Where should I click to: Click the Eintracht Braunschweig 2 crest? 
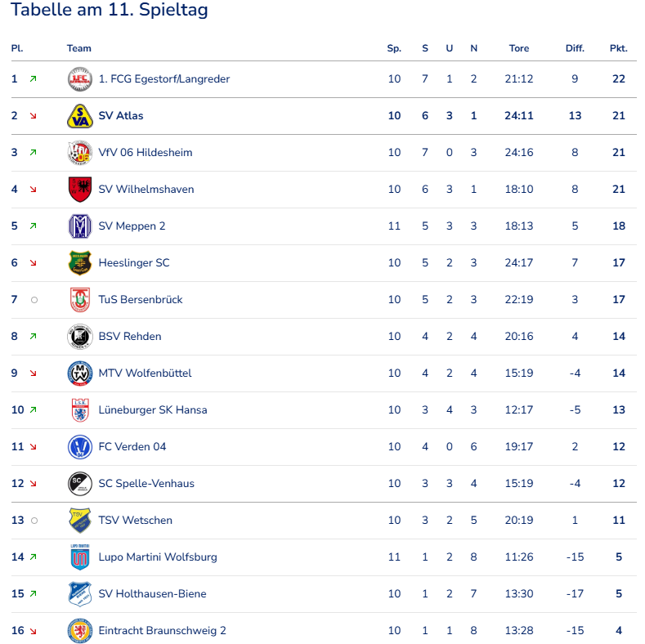pos(79,631)
